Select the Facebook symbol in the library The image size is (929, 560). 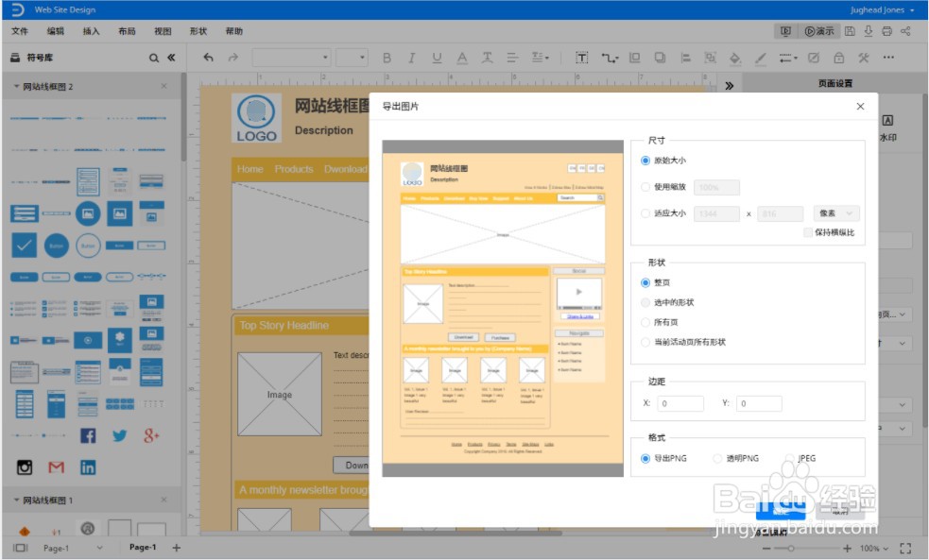tap(88, 435)
